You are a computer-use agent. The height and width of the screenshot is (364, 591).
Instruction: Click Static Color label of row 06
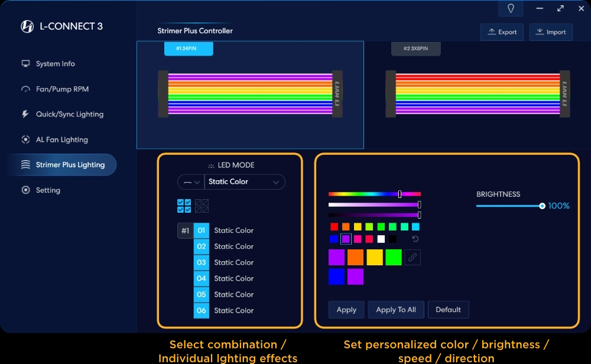(x=233, y=310)
